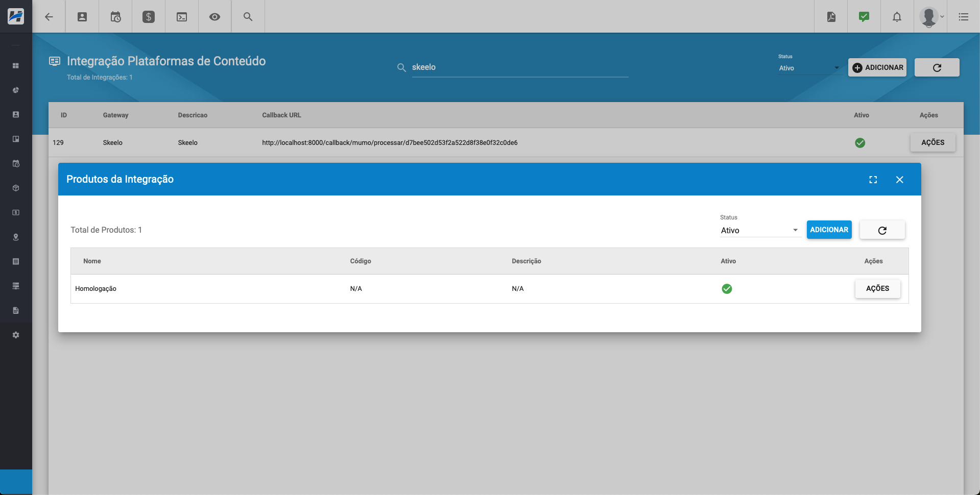
Task: Open the settings gear at sidebar bottom
Action: (15, 335)
